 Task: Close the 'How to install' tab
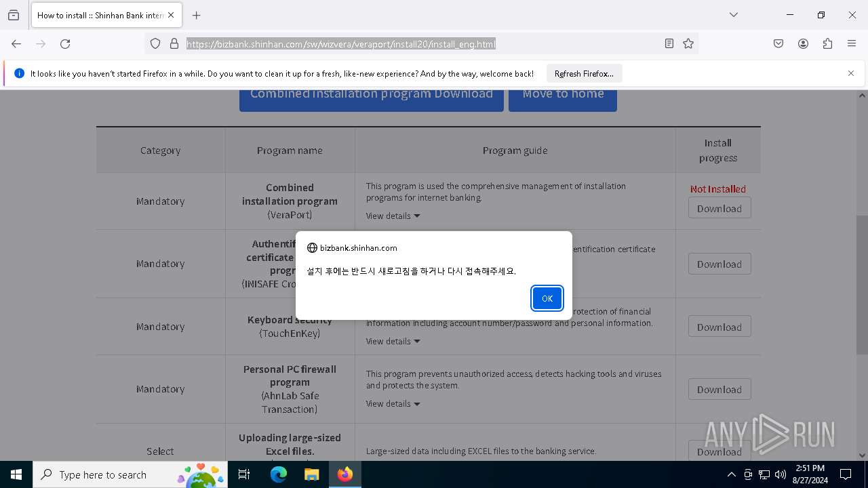point(171,15)
